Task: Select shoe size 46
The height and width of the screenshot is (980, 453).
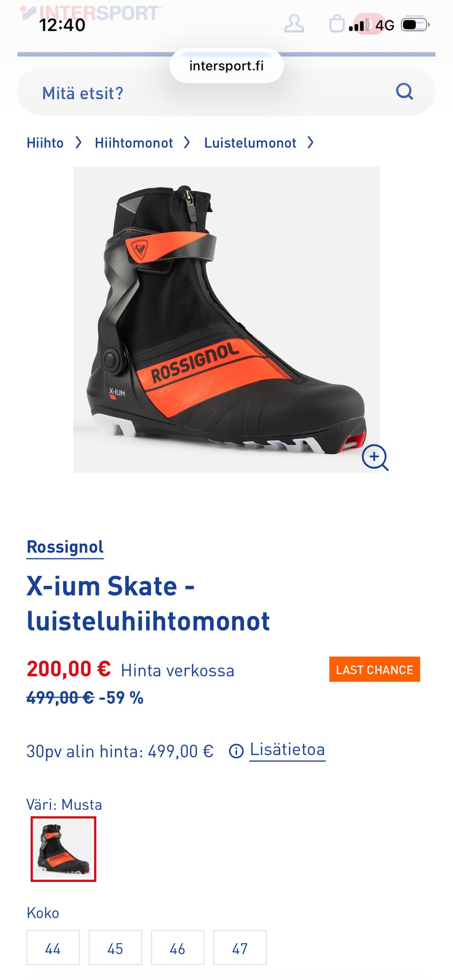Action: [177, 947]
